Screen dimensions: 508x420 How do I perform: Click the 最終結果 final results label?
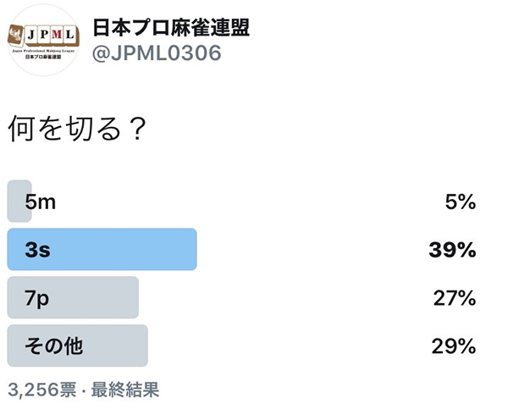(x=125, y=390)
